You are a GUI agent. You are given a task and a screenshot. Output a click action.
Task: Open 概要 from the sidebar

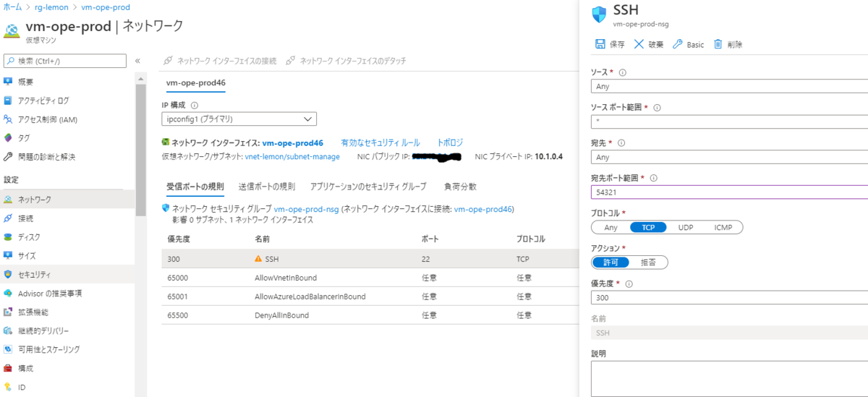(x=25, y=82)
